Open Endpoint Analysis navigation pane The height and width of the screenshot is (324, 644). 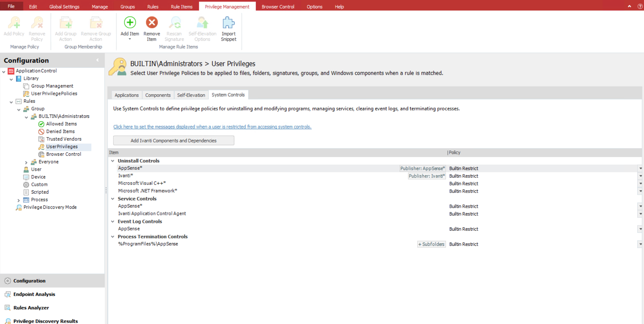pyautogui.click(x=34, y=294)
